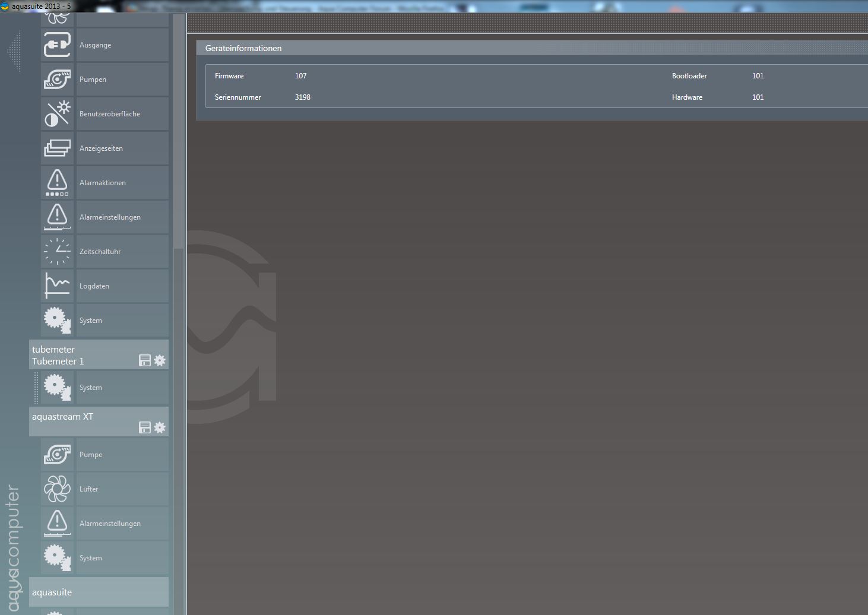Click the Seriennummer value 3198
This screenshot has height=615, width=868.
click(x=303, y=97)
